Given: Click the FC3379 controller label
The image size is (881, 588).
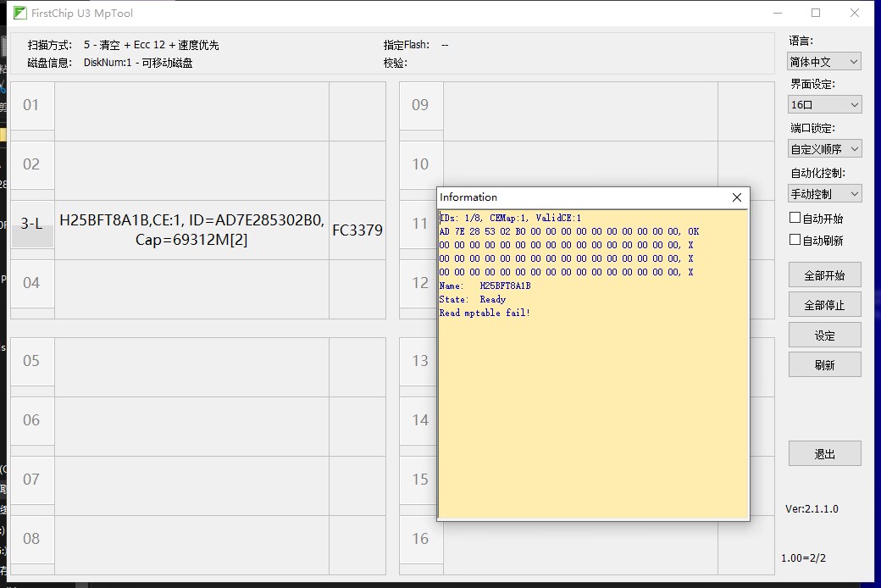Looking at the screenshot, I should tap(357, 230).
